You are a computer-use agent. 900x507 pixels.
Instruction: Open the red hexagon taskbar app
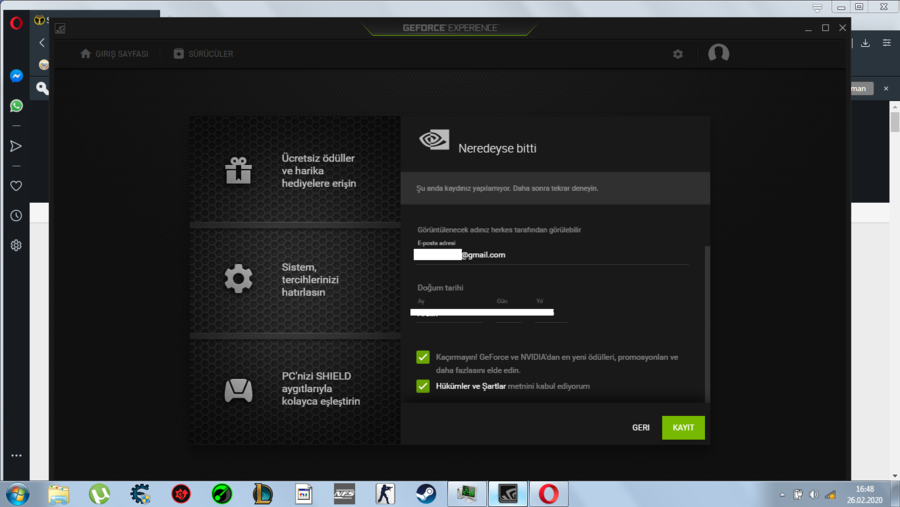pyautogui.click(x=181, y=494)
